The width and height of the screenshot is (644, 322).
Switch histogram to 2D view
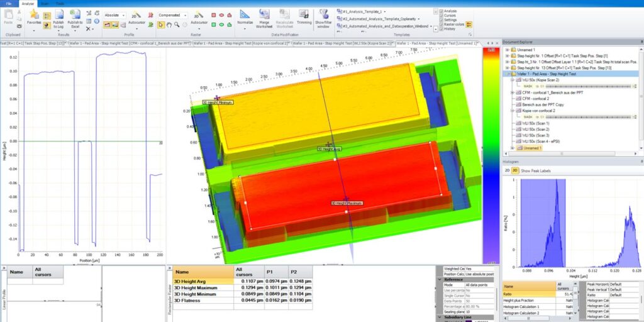pyautogui.click(x=506, y=170)
